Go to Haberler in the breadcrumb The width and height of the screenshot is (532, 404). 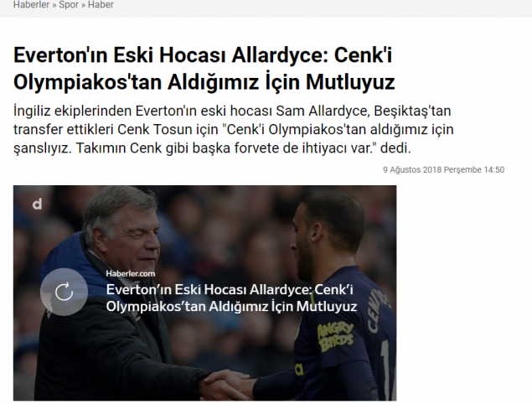(31, 5)
